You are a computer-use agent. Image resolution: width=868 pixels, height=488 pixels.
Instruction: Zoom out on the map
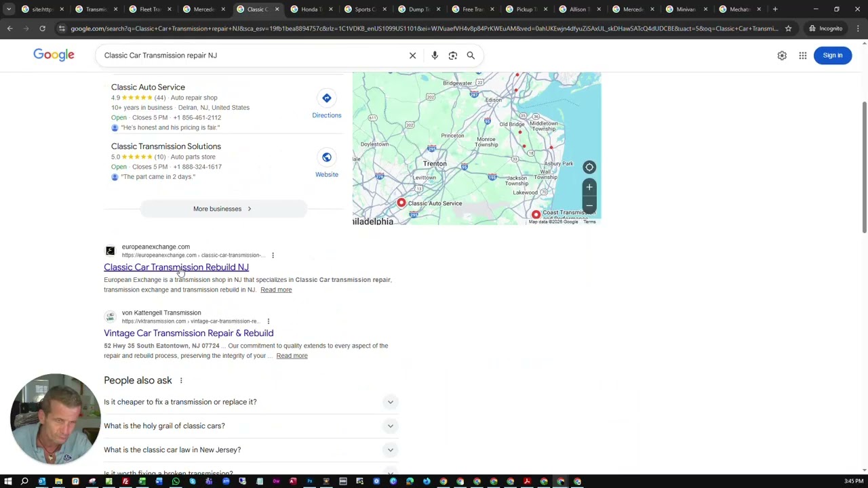589,204
